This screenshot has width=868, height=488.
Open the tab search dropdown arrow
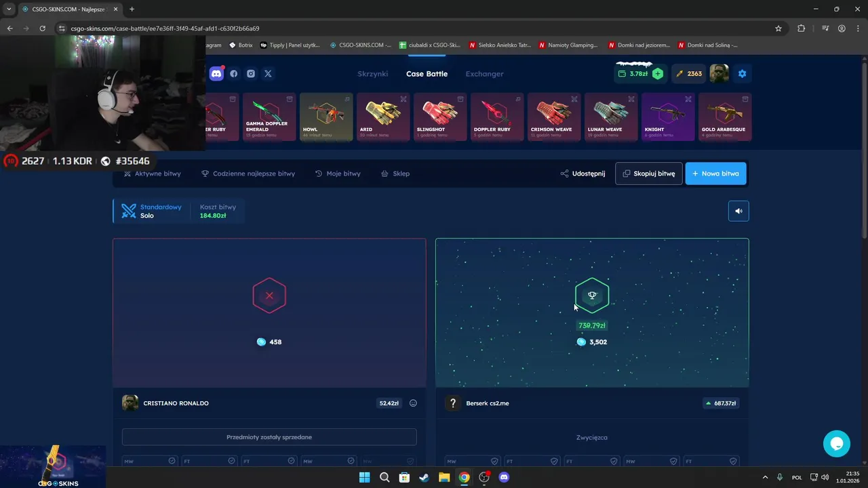[x=9, y=9]
